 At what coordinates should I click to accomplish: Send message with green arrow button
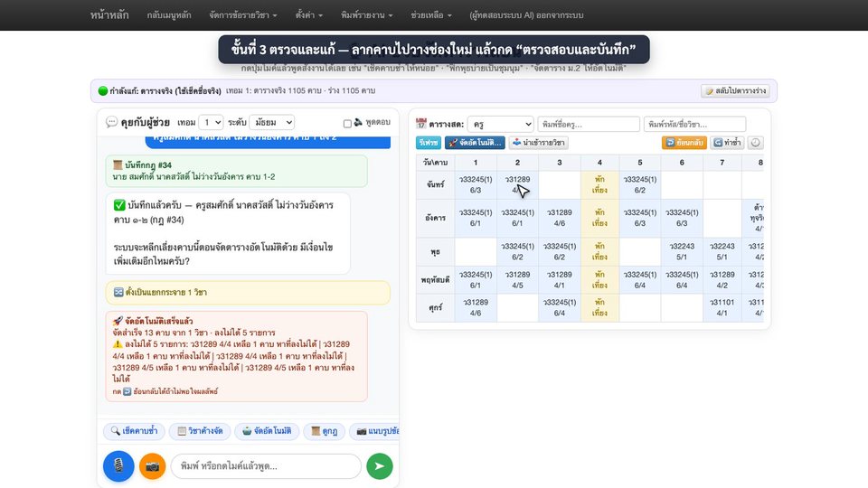coord(380,466)
